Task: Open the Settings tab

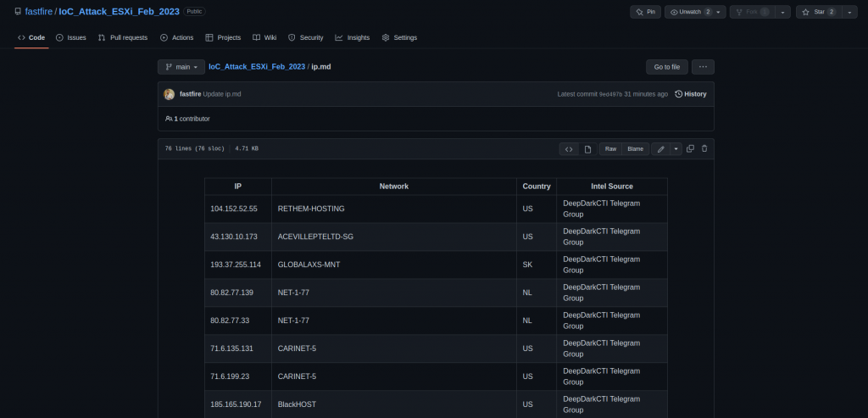Action: (399, 37)
